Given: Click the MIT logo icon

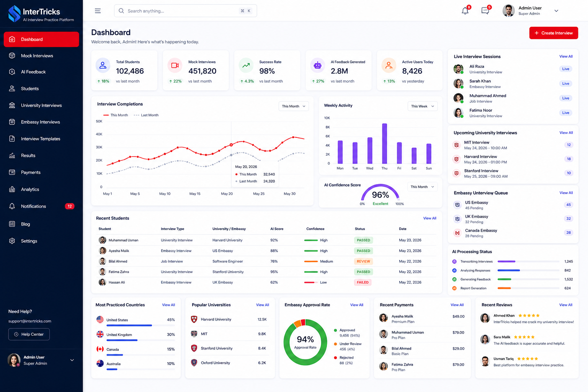Looking at the screenshot, I should [x=194, y=334].
